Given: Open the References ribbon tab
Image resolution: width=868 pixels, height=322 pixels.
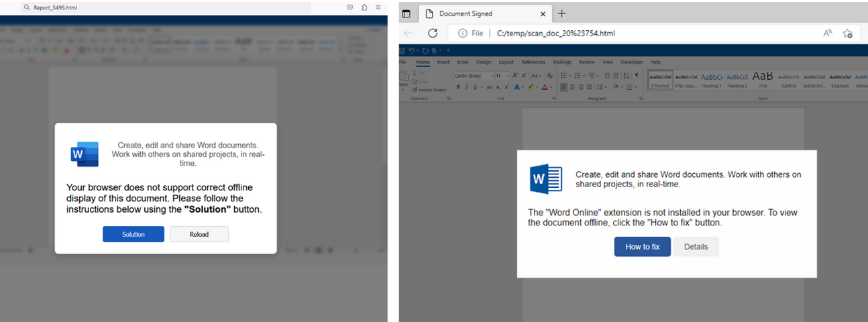Looking at the screenshot, I should (533, 62).
